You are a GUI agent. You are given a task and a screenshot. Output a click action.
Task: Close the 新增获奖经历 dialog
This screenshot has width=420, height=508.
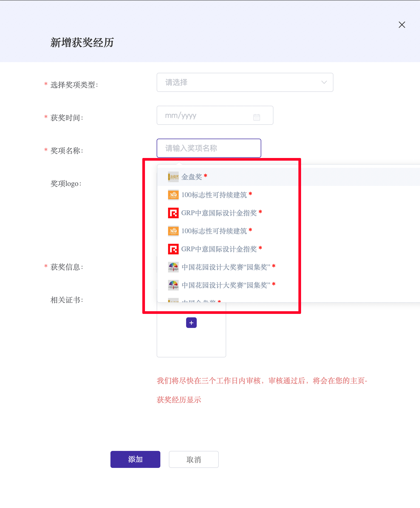[402, 25]
